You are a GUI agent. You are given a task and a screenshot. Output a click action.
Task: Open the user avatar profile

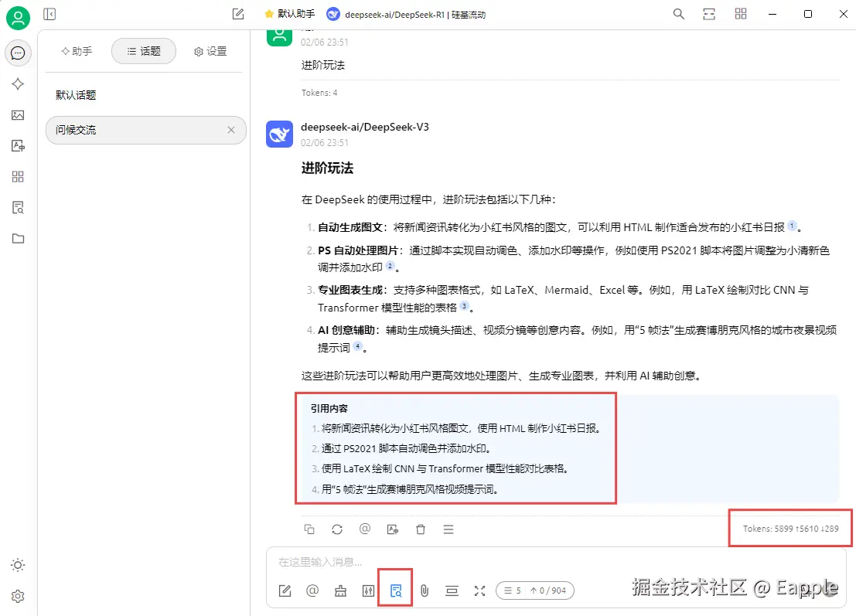pos(18,18)
